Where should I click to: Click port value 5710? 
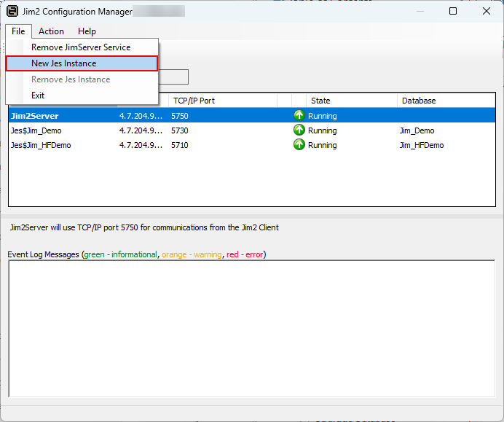coord(180,145)
